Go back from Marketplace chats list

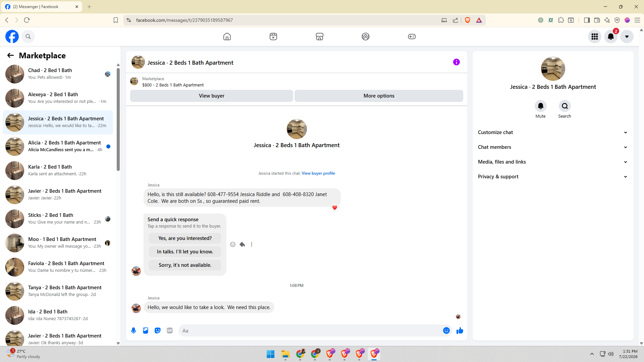pyautogui.click(x=10, y=56)
